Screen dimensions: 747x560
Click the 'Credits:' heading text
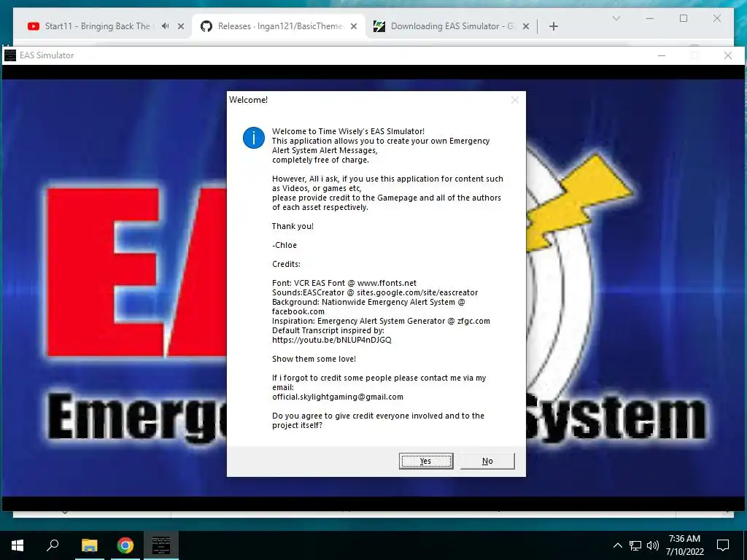[286, 264]
